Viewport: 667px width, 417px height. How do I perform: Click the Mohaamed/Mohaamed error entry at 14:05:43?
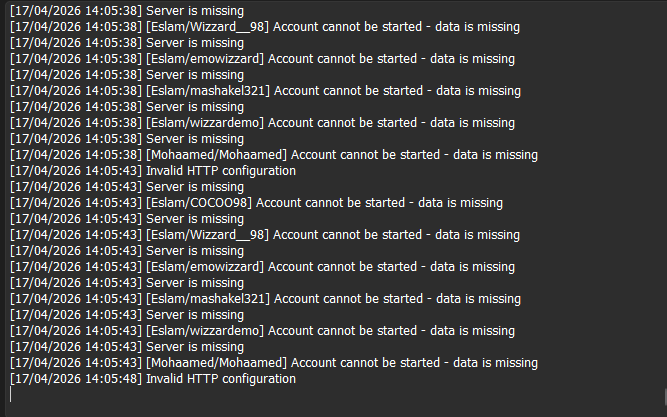(274, 363)
